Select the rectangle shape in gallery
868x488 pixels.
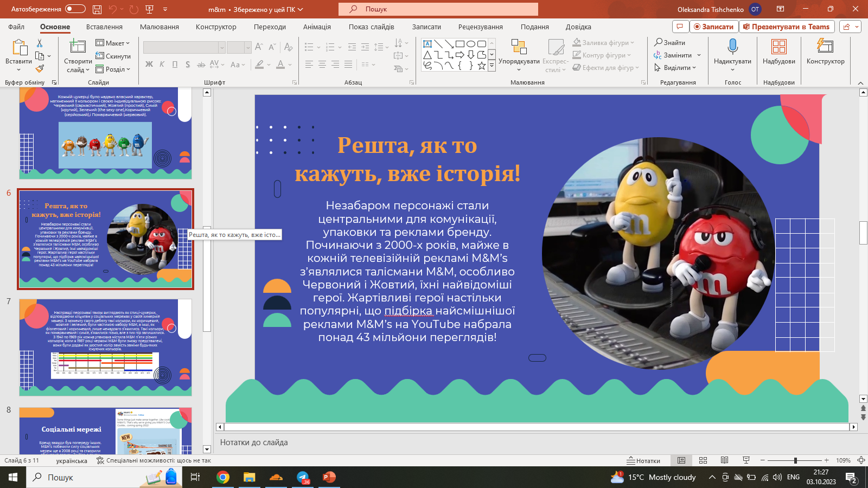click(460, 44)
